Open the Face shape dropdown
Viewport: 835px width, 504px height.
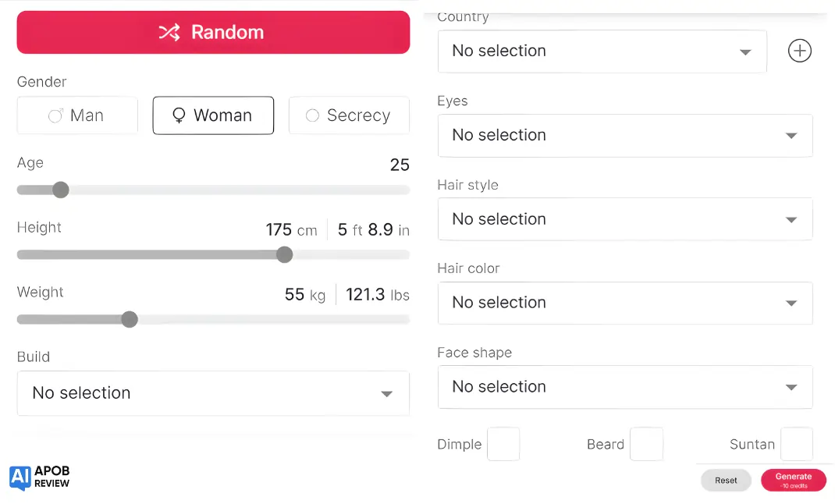[x=625, y=387]
